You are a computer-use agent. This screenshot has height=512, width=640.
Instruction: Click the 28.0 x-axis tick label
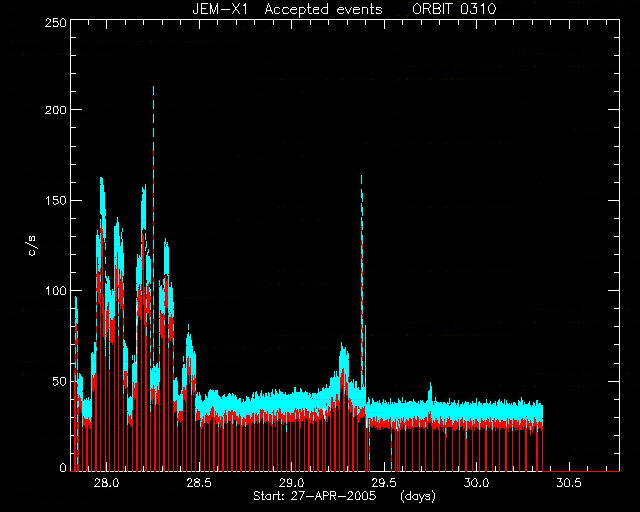[107, 483]
